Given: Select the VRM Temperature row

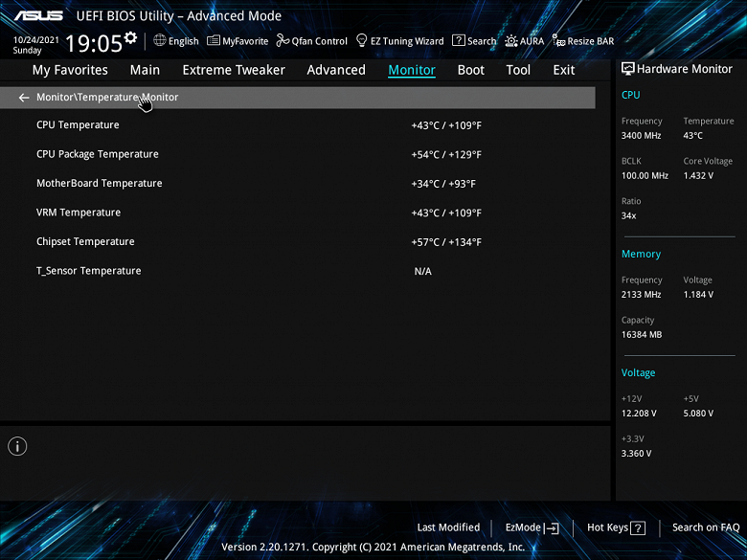Looking at the screenshot, I should 297,213.
